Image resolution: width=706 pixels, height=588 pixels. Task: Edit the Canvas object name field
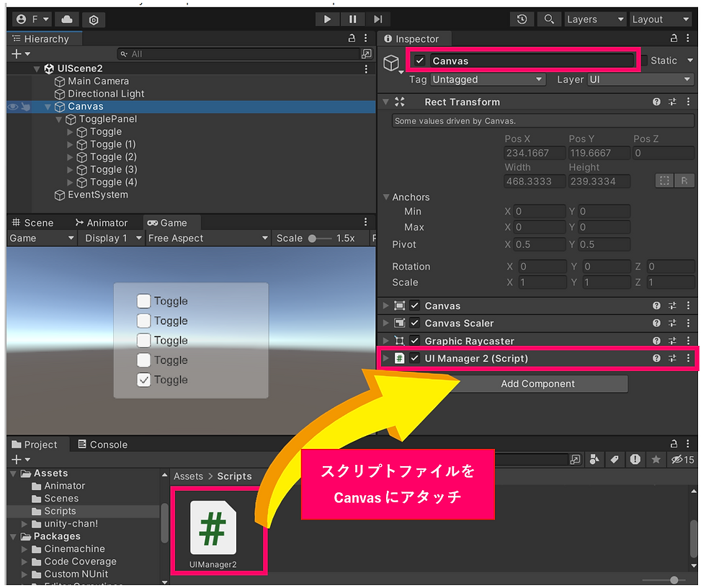[531, 61]
